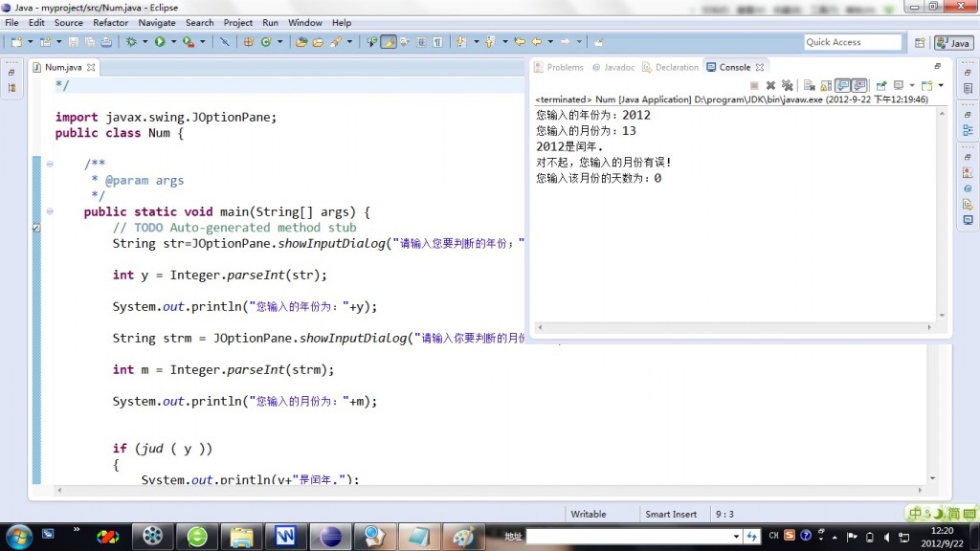The width and height of the screenshot is (980, 551).
Task: Open the dropdown beside the Search icon
Action: 349,42
